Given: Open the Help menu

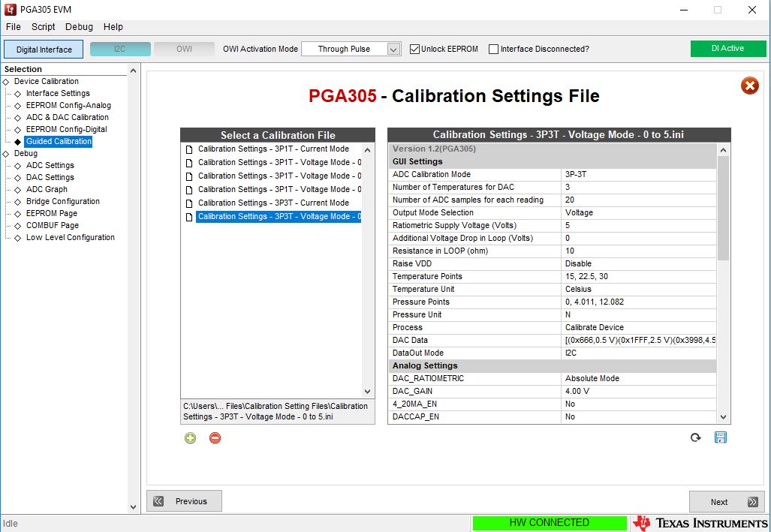Looking at the screenshot, I should (x=113, y=27).
